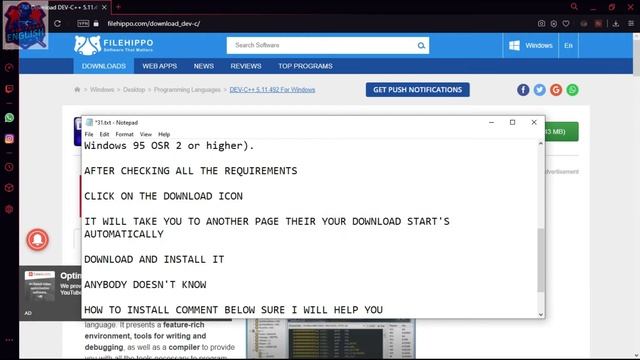Open Twitch icon in browser sidebar
The width and height of the screenshot is (640, 360).
click(x=9, y=89)
